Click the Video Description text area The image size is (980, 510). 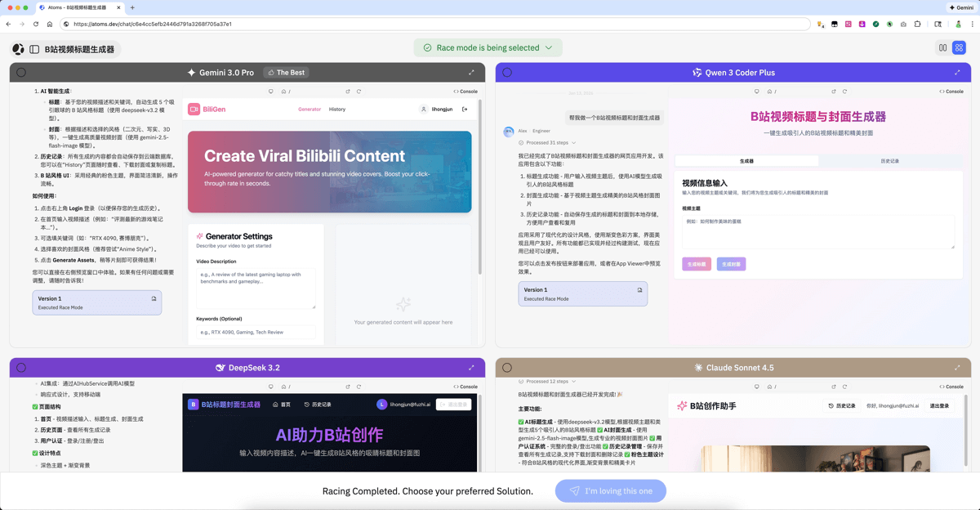pos(256,289)
